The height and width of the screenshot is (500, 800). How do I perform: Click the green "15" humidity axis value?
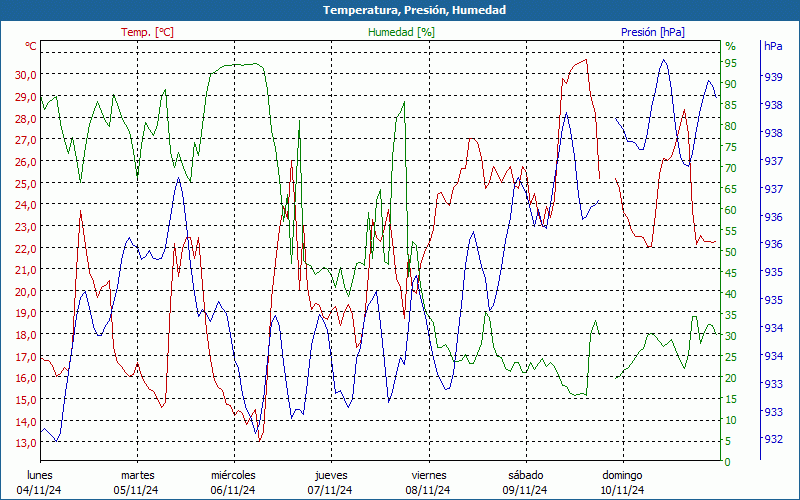tap(731, 399)
